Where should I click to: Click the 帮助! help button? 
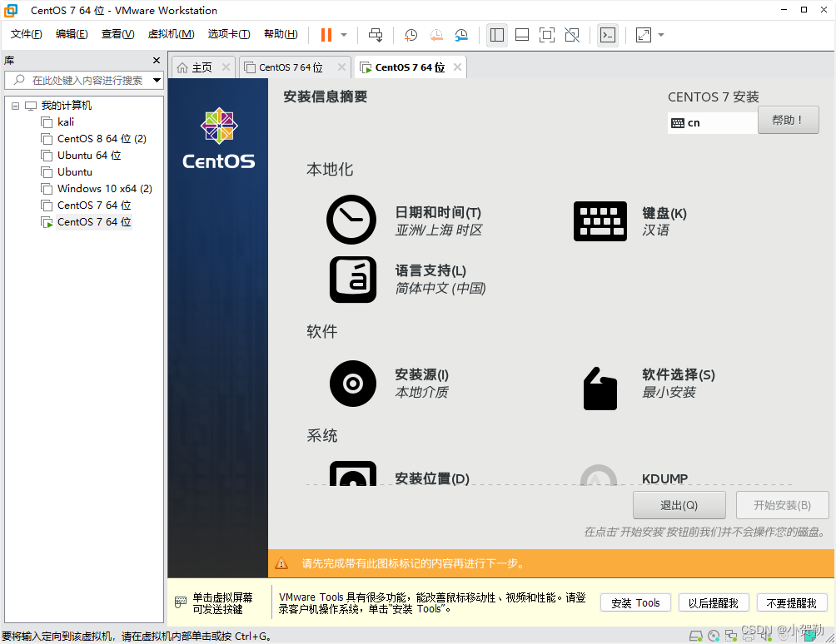(x=788, y=121)
